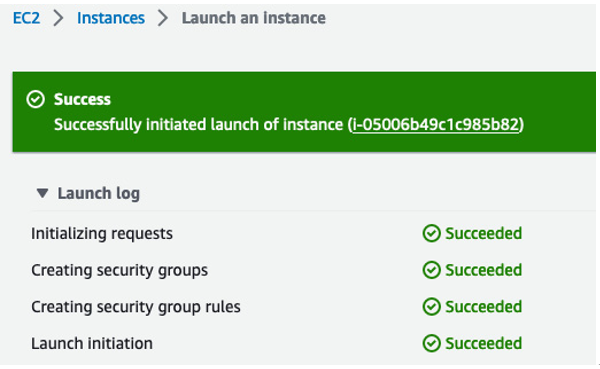Click the Initializing requests success checkmark icon
The width and height of the screenshot is (600, 369).
[432, 233]
